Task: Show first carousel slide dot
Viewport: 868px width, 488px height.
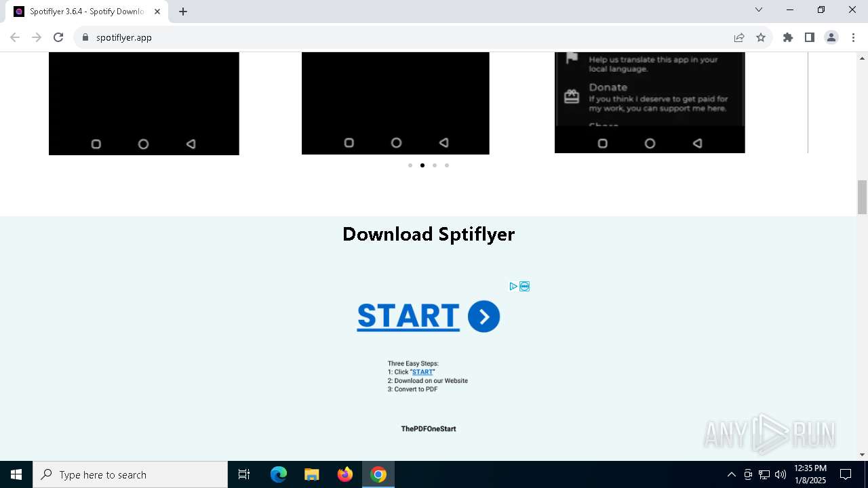Action: click(410, 165)
